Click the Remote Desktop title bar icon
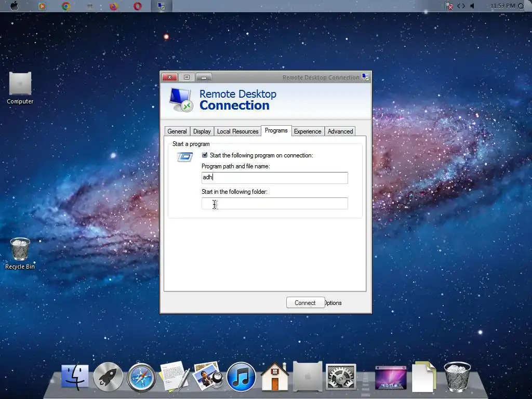The image size is (532, 399). pos(365,77)
